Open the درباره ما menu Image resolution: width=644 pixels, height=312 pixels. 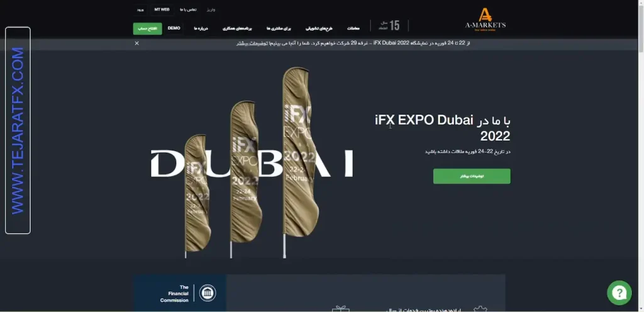pyautogui.click(x=201, y=29)
